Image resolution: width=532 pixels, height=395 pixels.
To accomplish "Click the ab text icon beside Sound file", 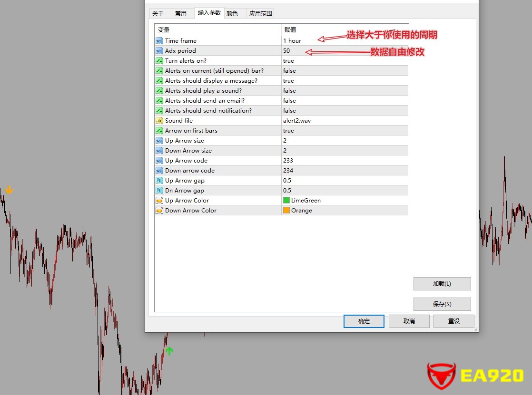I will pyautogui.click(x=159, y=120).
